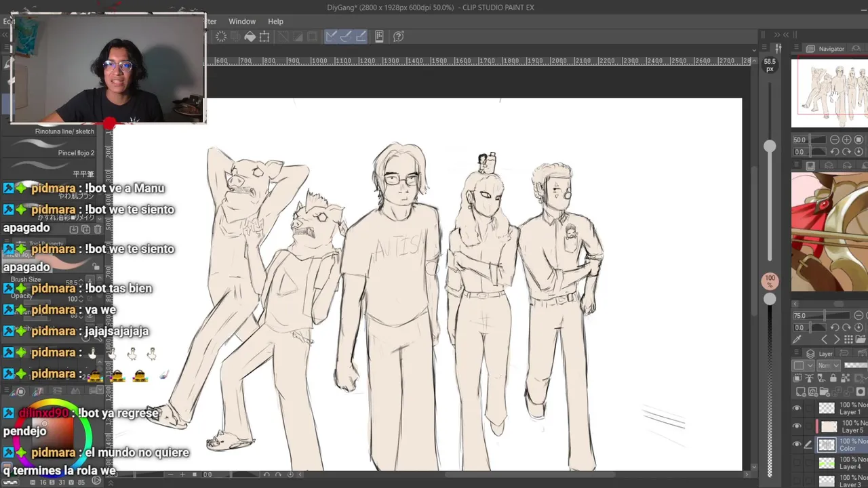The width and height of the screenshot is (868, 488).
Task: Zoom in using Navigator plus icon
Action: point(846,140)
